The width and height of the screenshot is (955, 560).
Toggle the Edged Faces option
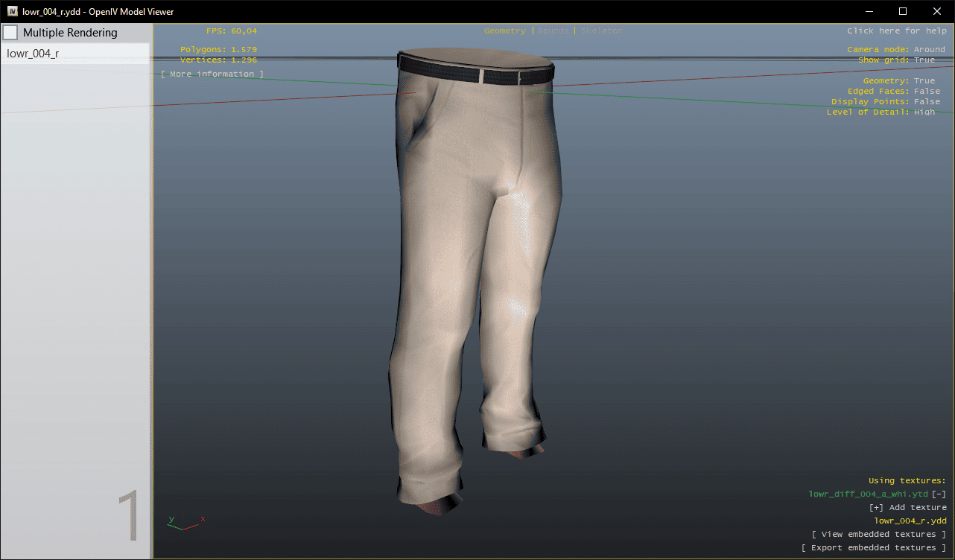point(927,91)
